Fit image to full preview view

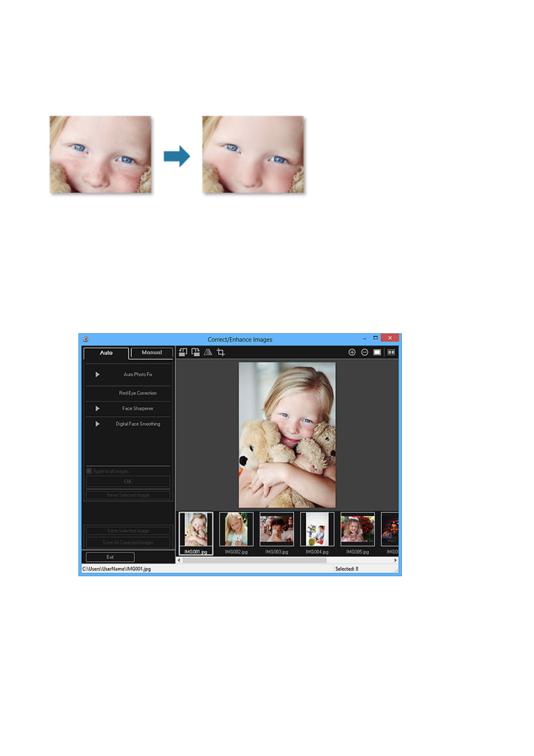[377, 352]
